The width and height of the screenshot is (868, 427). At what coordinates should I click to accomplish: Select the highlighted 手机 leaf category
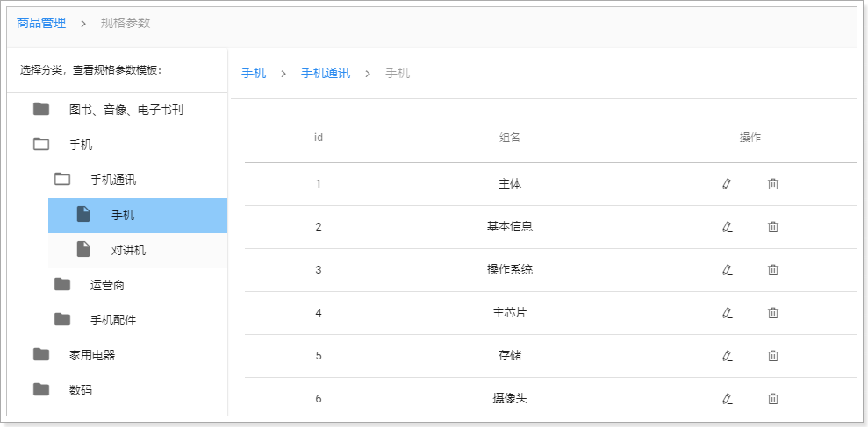[123, 215]
